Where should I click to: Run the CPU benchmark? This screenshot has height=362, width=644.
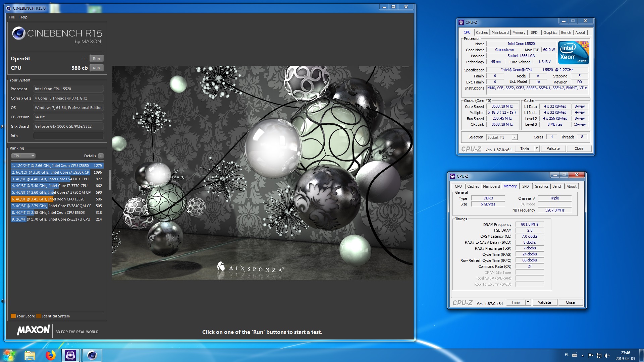(x=97, y=68)
